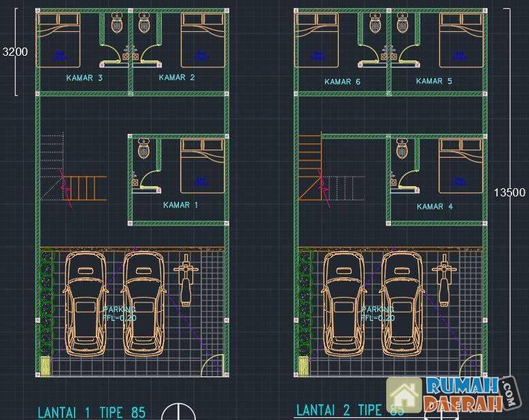Select the bed block in Kamar 4

(461, 165)
